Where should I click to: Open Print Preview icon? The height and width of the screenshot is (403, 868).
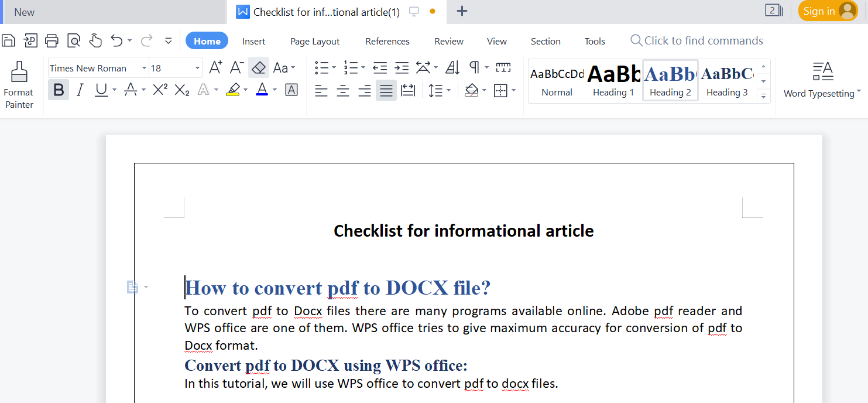pyautogui.click(x=74, y=40)
